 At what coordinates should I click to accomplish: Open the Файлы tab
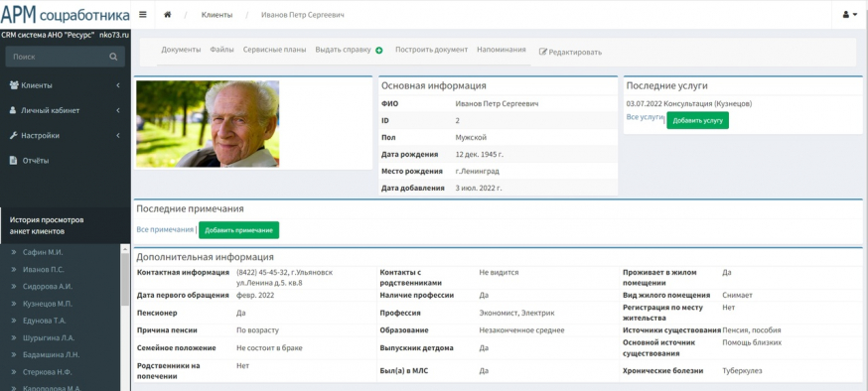tap(221, 50)
